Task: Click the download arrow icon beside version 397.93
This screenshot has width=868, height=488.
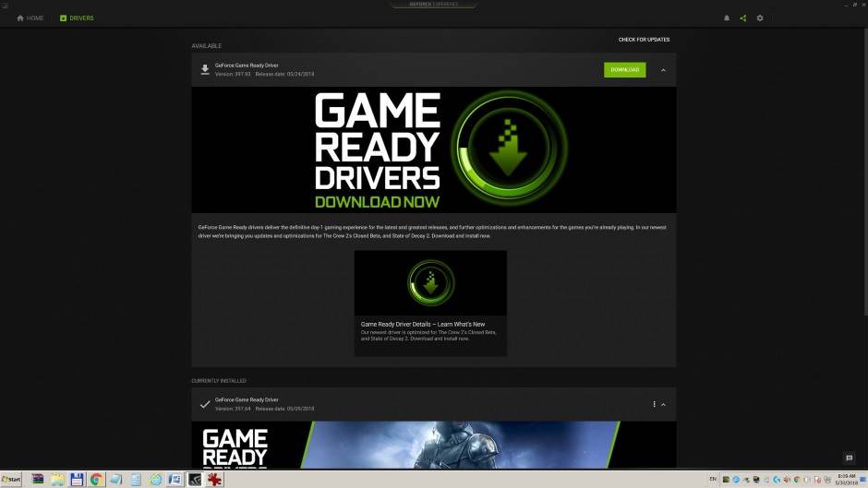Action: point(205,70)
